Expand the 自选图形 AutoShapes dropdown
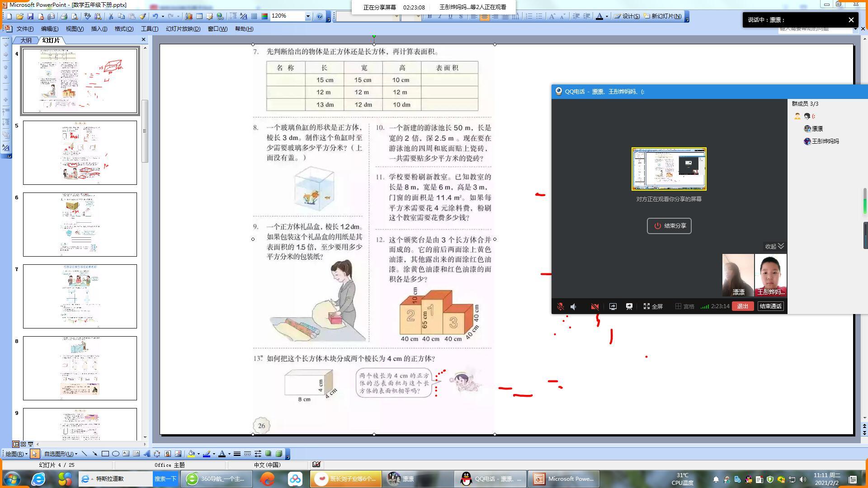 (61, 454)
